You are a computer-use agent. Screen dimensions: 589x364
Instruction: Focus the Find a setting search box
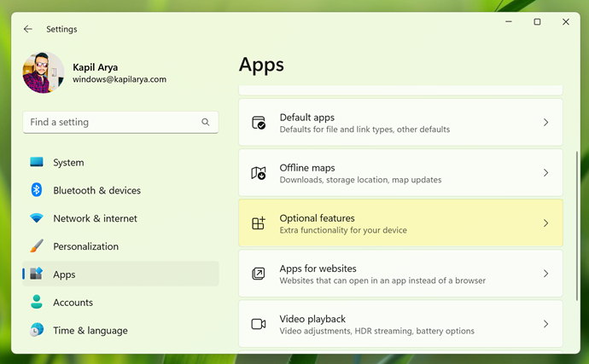[x=111, y=122]
